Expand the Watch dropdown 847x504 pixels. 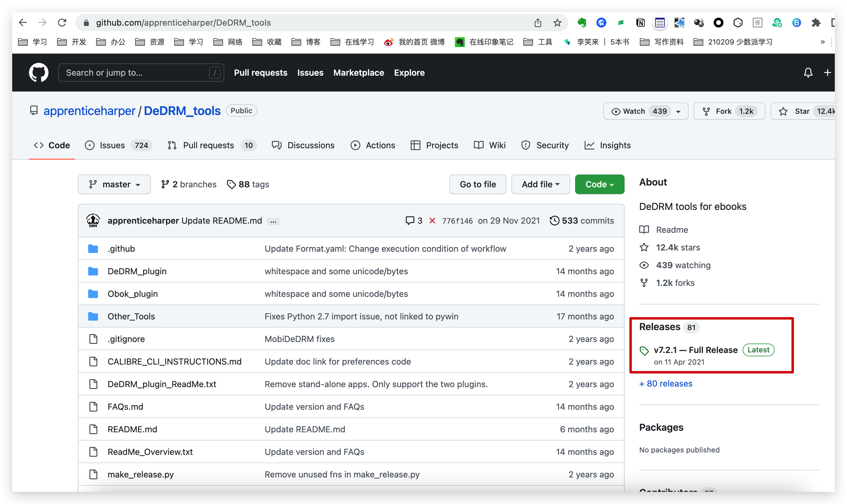pos(678,111)
